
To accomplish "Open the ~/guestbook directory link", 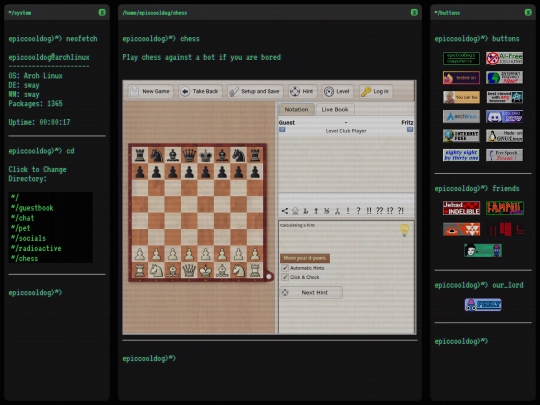I will coord(32,208).
